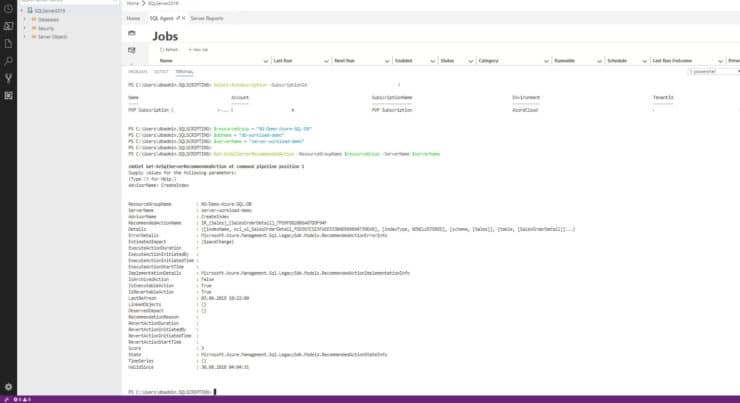Click the Manage gear icon

point(8,387)
